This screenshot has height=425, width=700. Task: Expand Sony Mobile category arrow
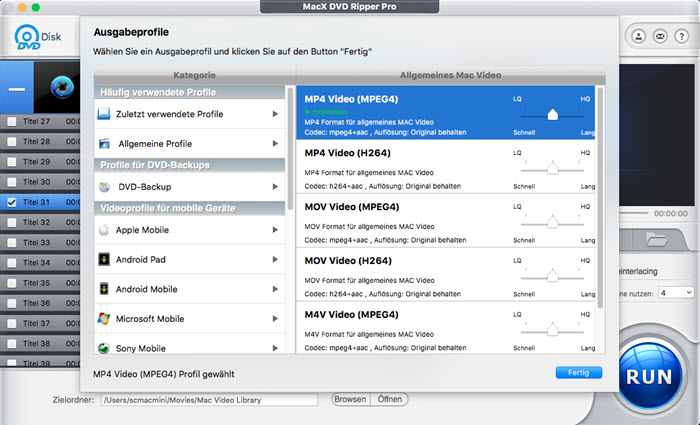pyautogui.click(x=275, y=348)
